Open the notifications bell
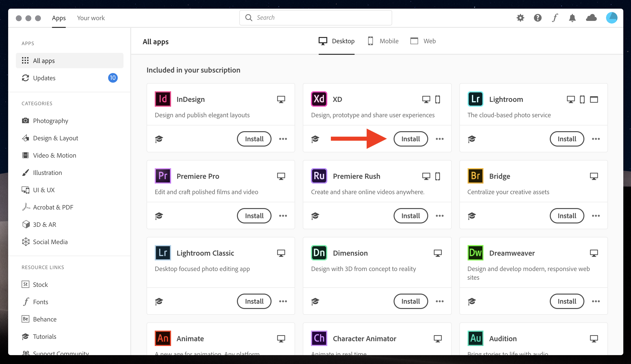The height and width of the screenshot is (364, 631). click(572, 18)
